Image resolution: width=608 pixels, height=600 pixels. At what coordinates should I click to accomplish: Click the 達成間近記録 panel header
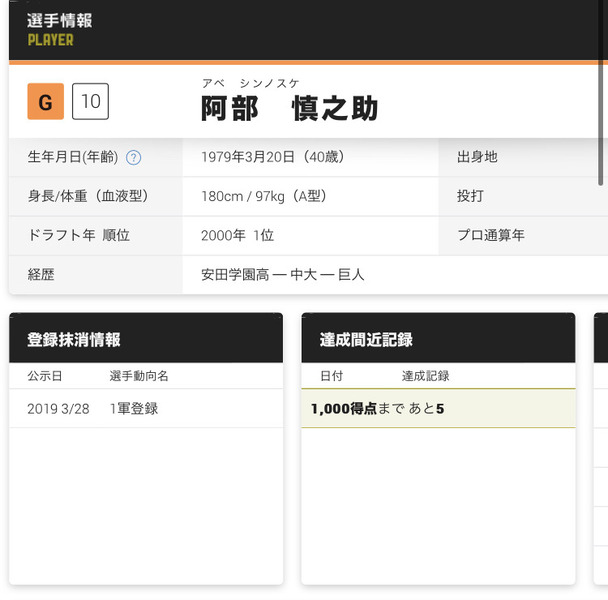[438, 338]
